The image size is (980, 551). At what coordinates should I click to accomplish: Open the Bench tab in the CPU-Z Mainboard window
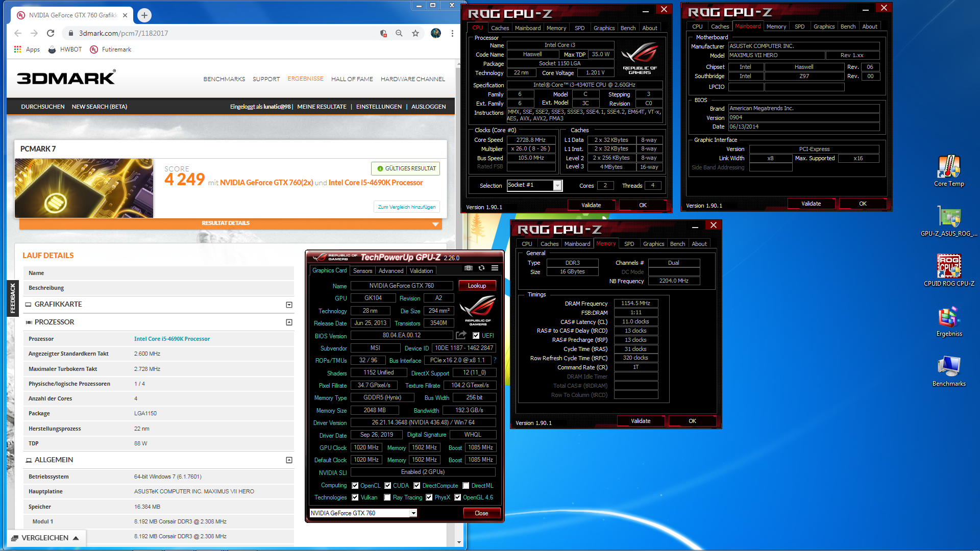pos(848,27)
